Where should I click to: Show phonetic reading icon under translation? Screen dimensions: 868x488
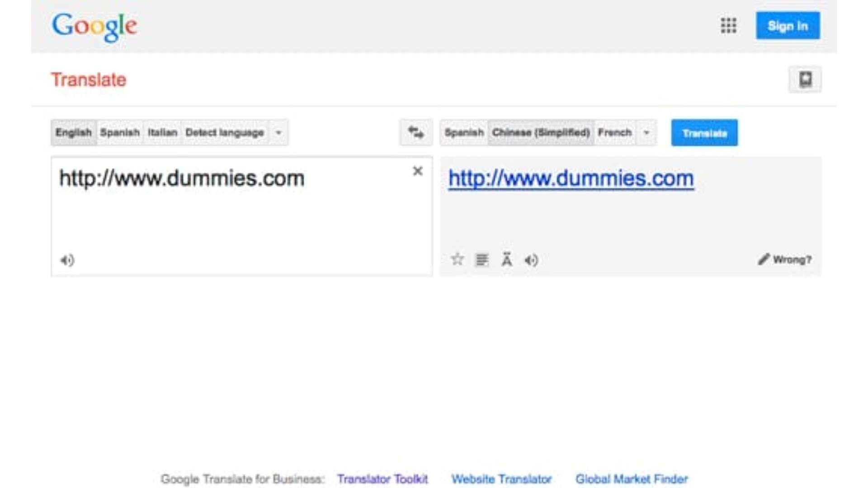click(507, 259)
